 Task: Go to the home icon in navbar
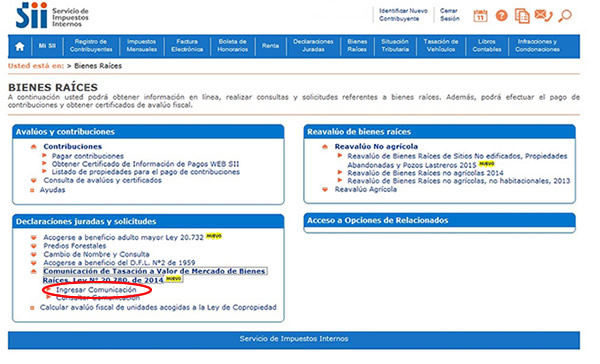point(20,46)
